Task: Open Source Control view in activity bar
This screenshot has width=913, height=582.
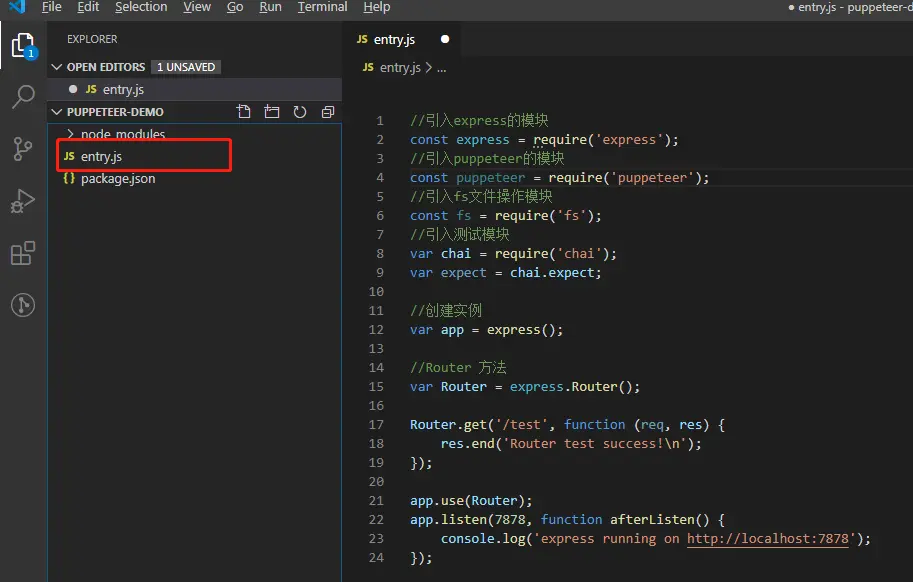Action: (23, 149)
